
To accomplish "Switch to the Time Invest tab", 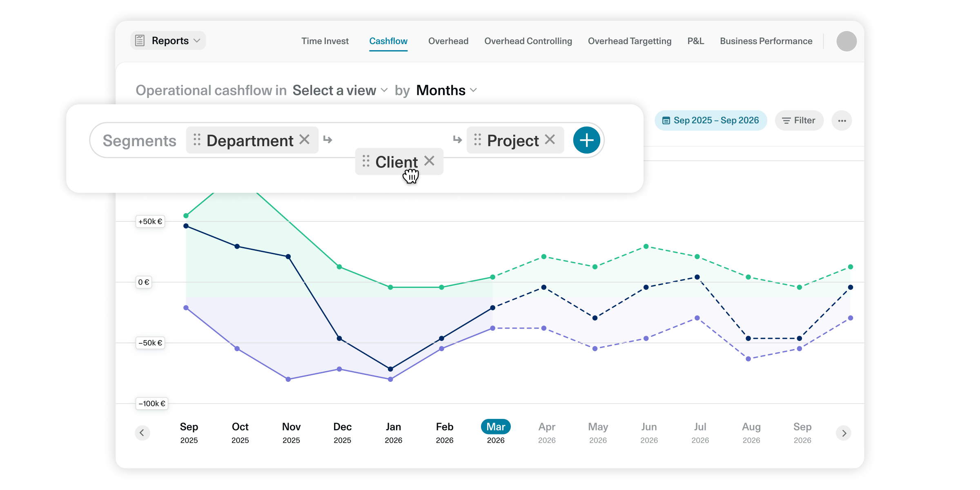I will [x=325, y=41].
